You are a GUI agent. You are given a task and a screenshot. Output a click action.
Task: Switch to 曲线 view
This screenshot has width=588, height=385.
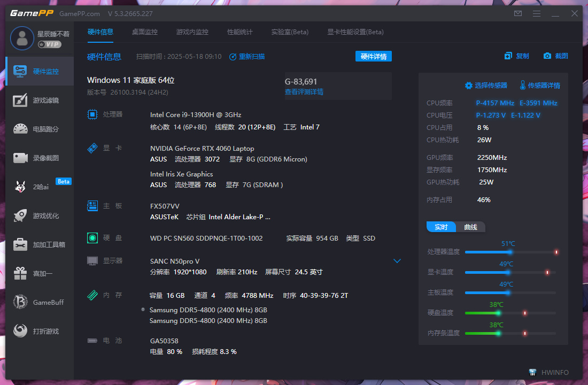(470, 227)
